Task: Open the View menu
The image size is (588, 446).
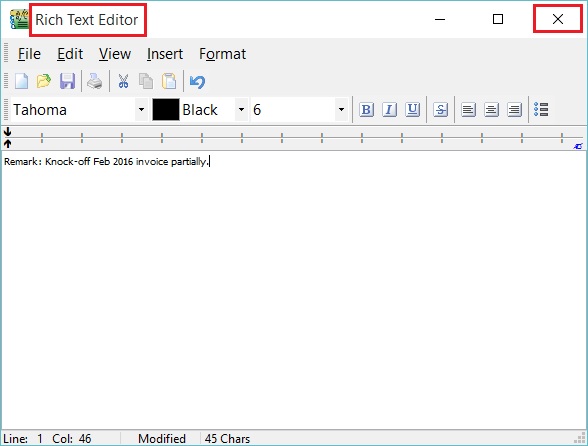Action: click(x=115, y=54)
